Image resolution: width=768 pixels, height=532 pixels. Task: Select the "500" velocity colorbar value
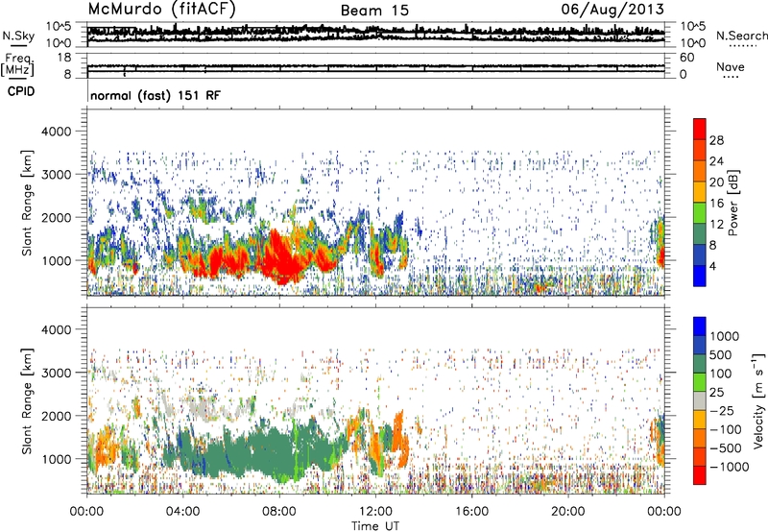721,355
